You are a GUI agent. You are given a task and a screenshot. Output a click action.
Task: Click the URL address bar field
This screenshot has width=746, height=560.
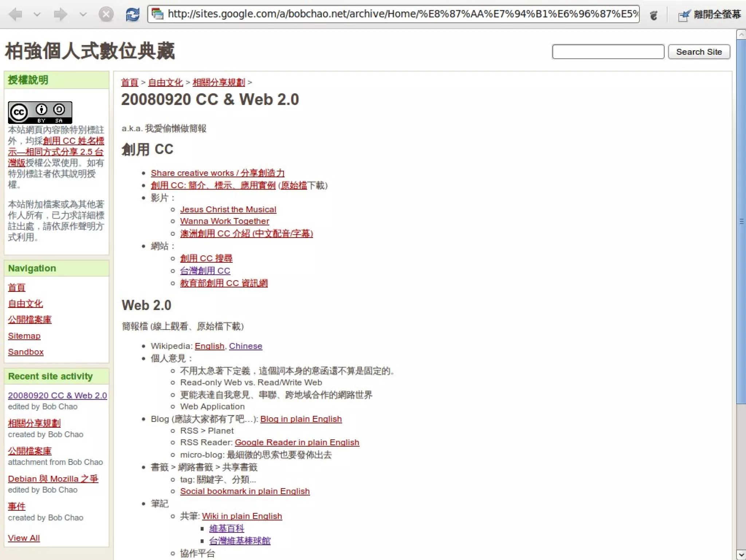[x=393, y=14]
